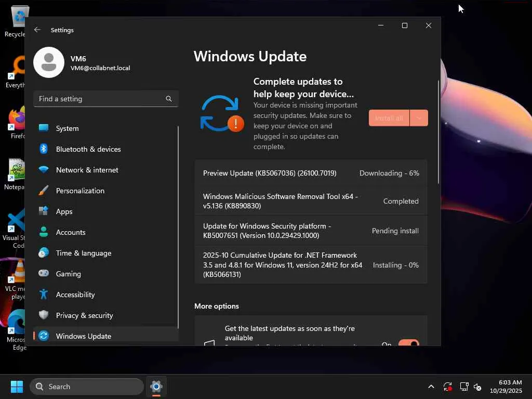The image size is (532, 399).
Task: Click the Settings gear in the taskbar
Action: point(156,387)
